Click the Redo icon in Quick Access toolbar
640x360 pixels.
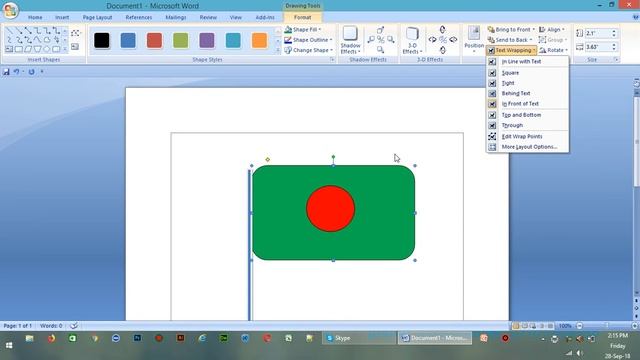tap(31, 72)
